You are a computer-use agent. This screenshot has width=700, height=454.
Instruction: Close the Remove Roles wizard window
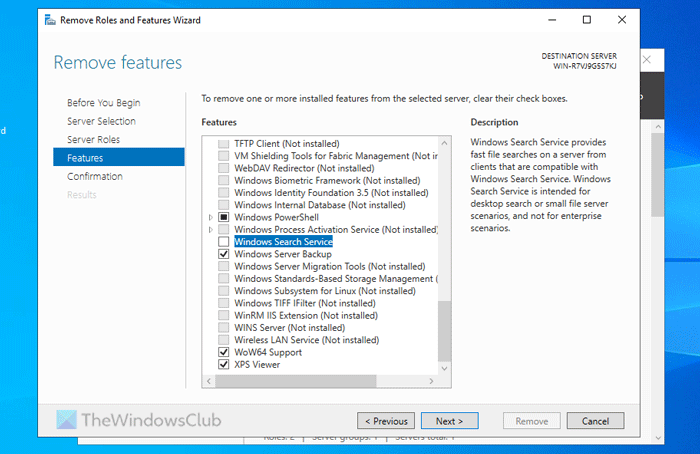(x=622, y=20)
